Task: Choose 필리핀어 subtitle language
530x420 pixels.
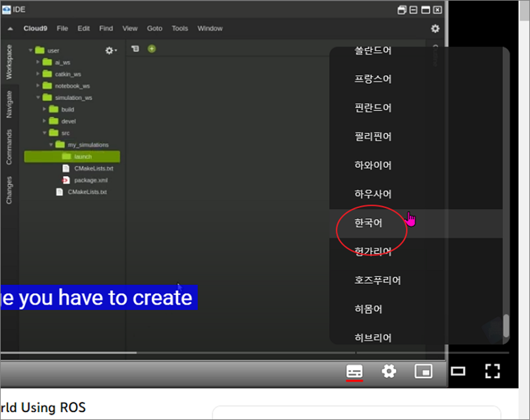Action: tap(416, 136)
